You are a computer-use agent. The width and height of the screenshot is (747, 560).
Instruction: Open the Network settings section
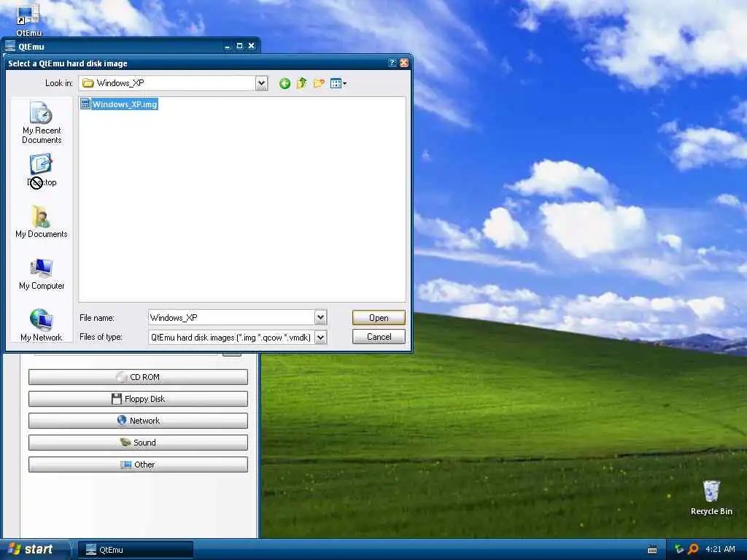(x=138, y=421)
